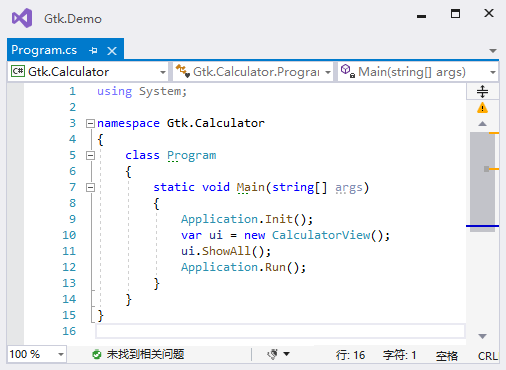Screen dimensions: 506x370
Task: Click the args parameter
Action: tap(349, 187)
